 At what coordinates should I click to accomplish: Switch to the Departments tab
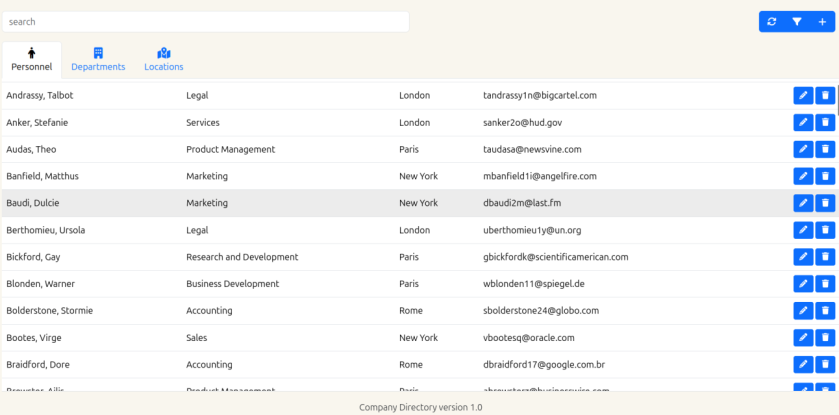point(98,60)
